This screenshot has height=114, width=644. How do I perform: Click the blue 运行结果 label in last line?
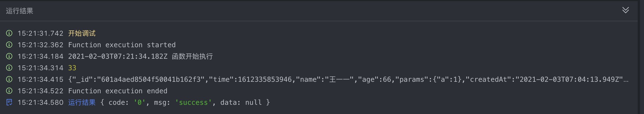pyautogui.click(x=82, y=102)
